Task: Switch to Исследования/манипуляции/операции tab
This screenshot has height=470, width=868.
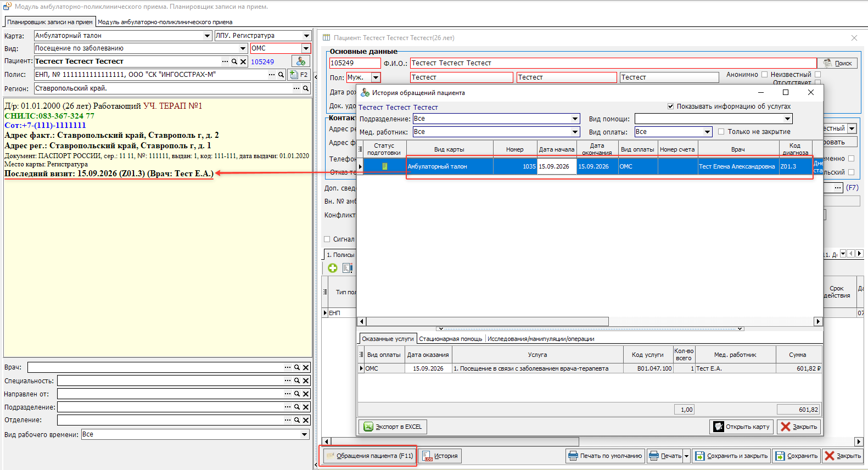Action: pyautogui.click(x=541, y=339)
